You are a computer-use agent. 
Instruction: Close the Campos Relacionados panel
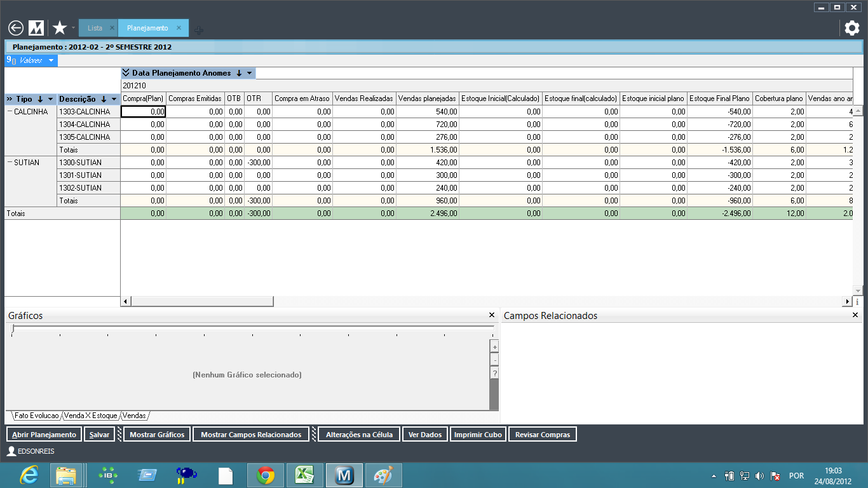856,315
